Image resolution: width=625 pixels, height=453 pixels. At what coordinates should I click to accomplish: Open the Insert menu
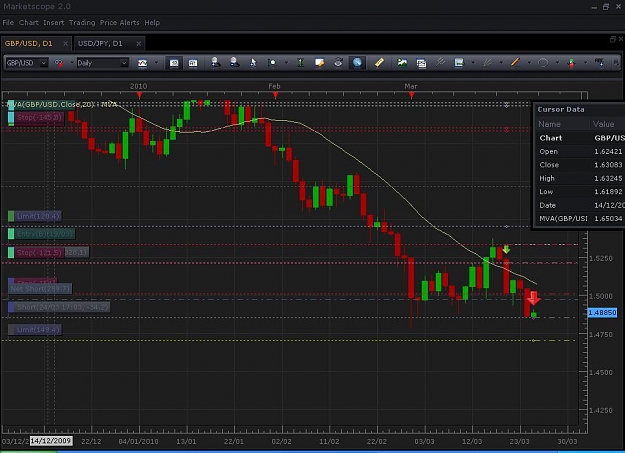pyautogui.click(x=54, y=23)
